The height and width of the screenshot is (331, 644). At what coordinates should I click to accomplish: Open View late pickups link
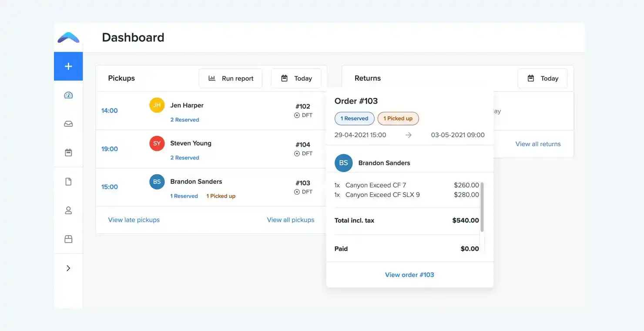(x=134, y=220)
